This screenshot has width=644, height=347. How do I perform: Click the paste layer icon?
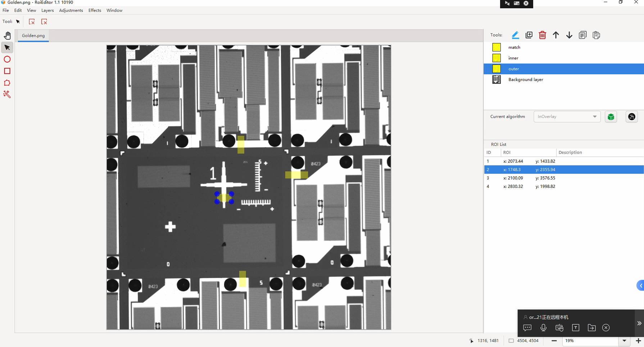[596, 35]
